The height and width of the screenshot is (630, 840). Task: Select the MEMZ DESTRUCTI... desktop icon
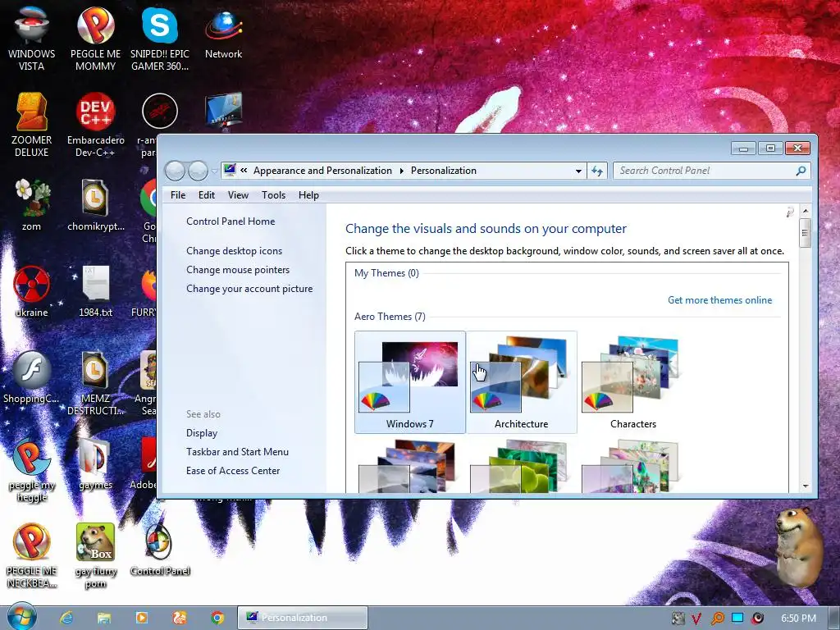click(x=95, y=382)
